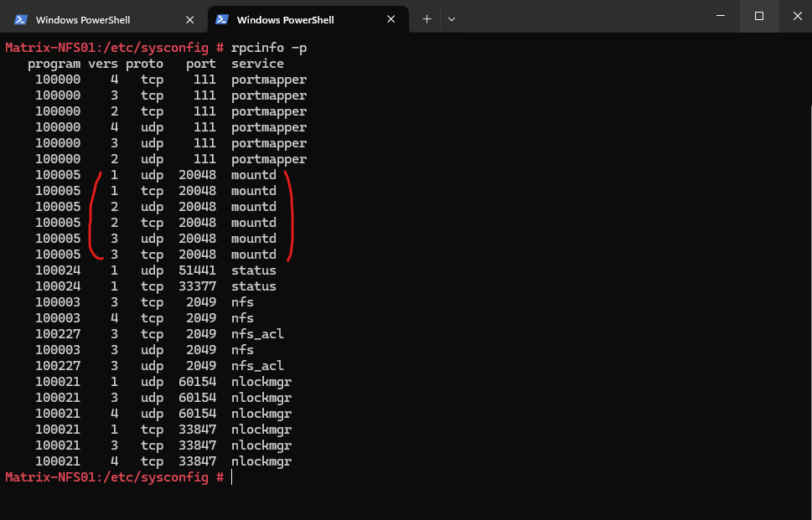Close the first Windows PowerShell tab

pyautogui.click(x=190, y=19)
